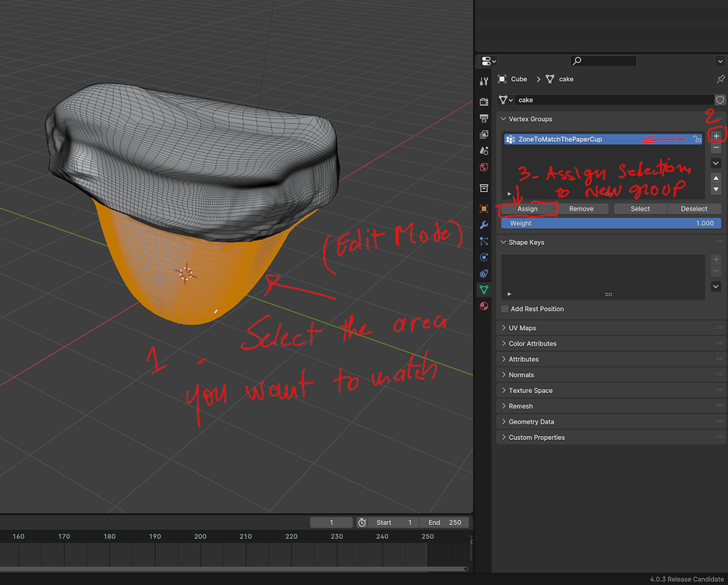
Task: Toggle lock weights on ZoneToMatchThePaperCup group
Action: pyautogui.click(x=696, y=139)
